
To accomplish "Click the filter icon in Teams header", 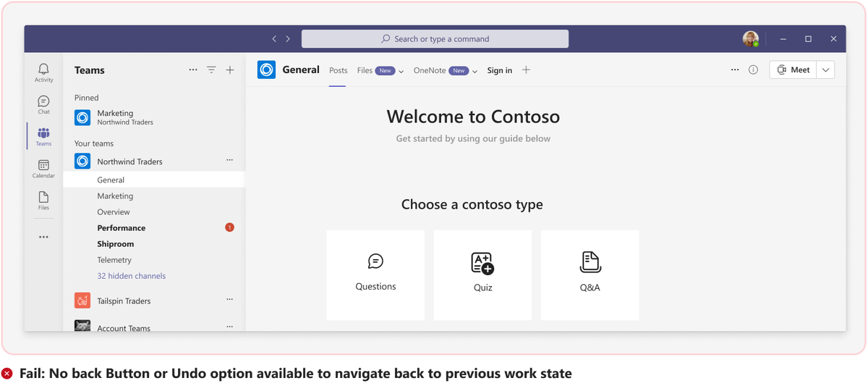I will [x=211, y=70].
